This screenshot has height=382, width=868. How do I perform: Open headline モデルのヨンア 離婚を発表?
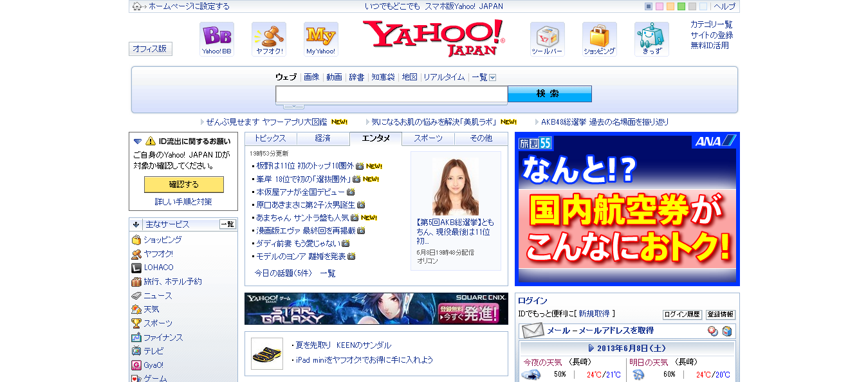click(301, 256)
